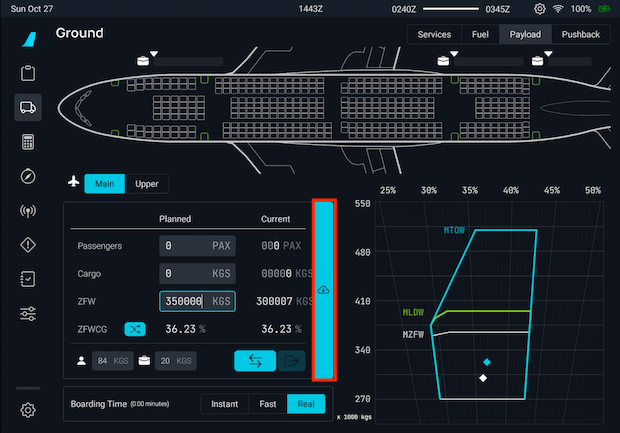The image size is (620, 433).
Task: Open the ATC broadcast page in sidebar
Action: tap(28, 211)
